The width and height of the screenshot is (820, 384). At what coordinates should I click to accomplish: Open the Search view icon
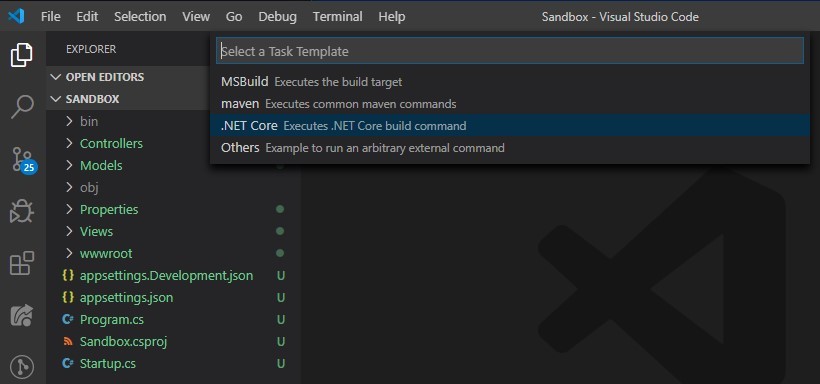pos(22,107)
